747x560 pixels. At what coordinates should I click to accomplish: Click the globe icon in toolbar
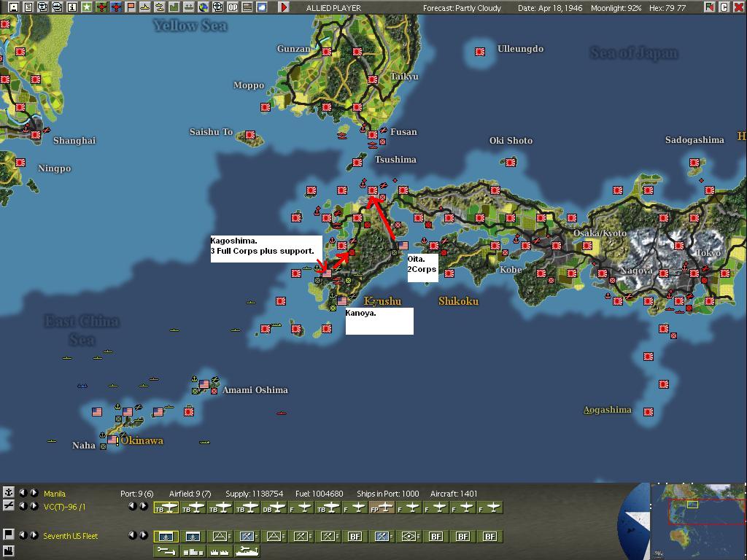[204, 7]
